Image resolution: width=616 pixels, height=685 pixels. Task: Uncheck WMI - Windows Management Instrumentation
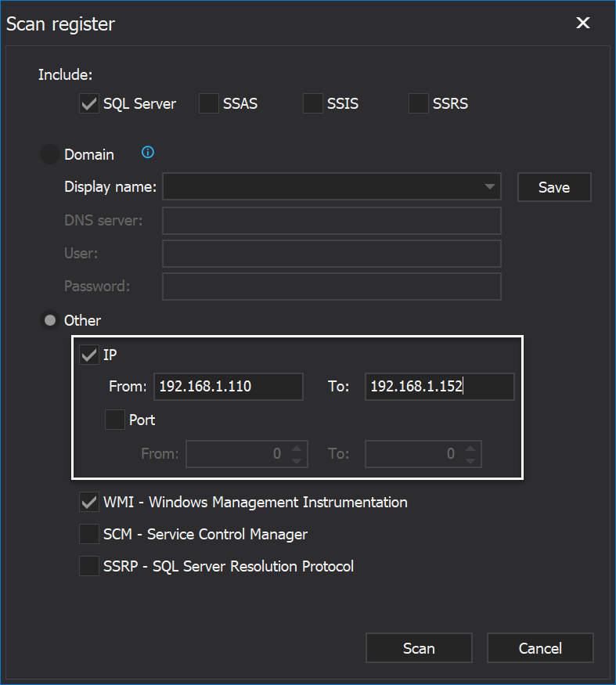point(88,502)
